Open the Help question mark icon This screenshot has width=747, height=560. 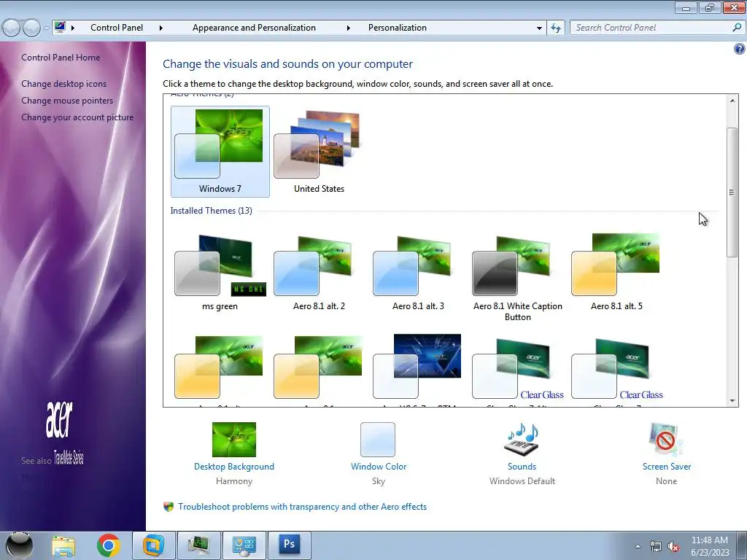tap(739, 49)
